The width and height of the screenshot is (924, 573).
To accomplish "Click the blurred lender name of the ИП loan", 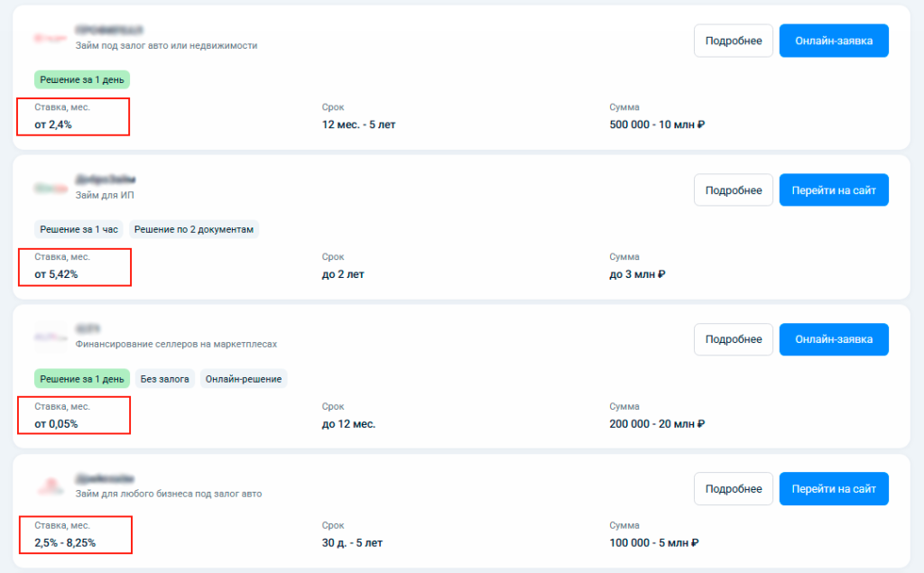I will 106,179.
